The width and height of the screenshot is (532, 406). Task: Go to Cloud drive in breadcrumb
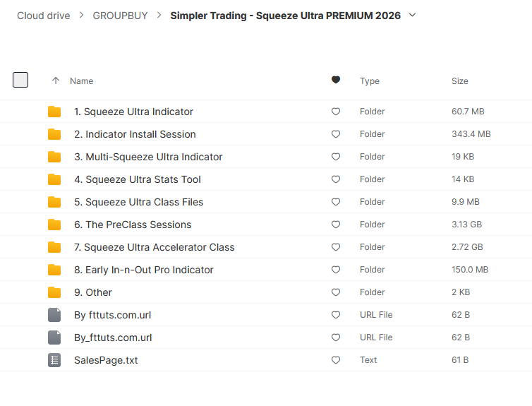[x=43, y=16]
